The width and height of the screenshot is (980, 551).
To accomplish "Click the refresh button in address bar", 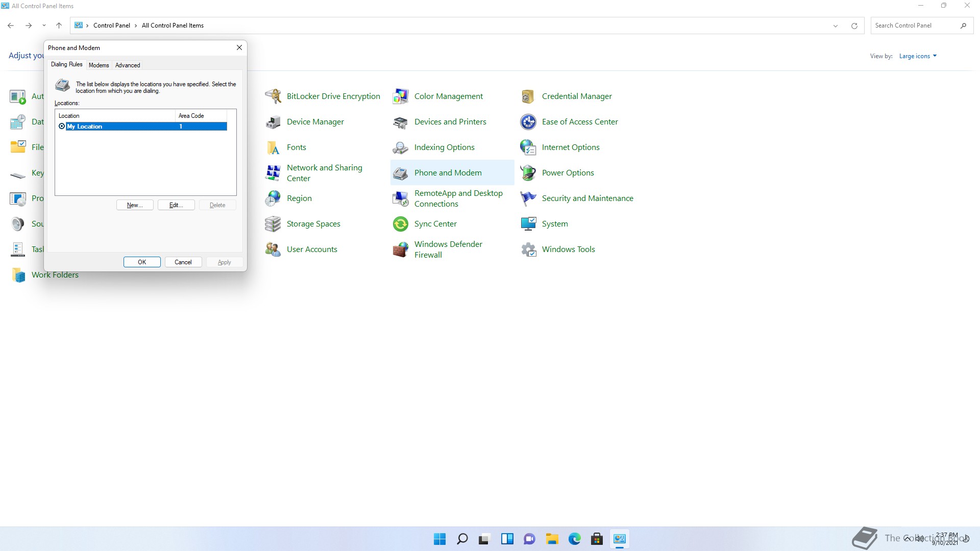I will (854, 26).
